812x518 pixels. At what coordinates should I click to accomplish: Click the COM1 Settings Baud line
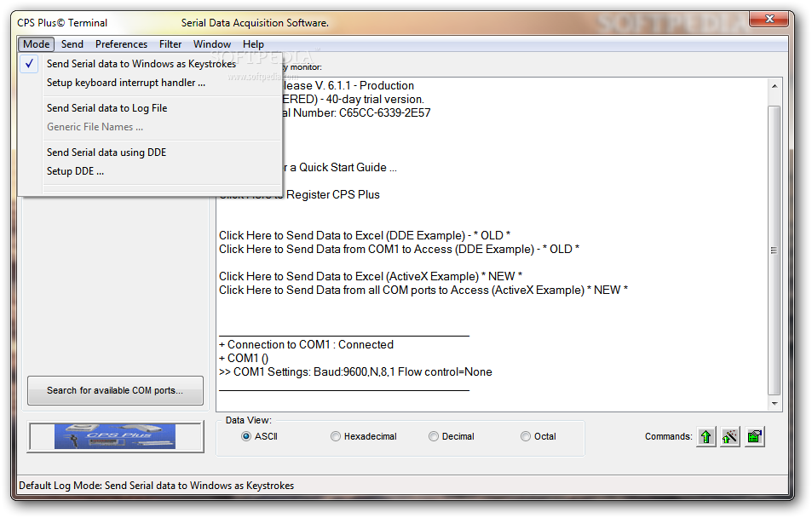click(x=355, y=372)
